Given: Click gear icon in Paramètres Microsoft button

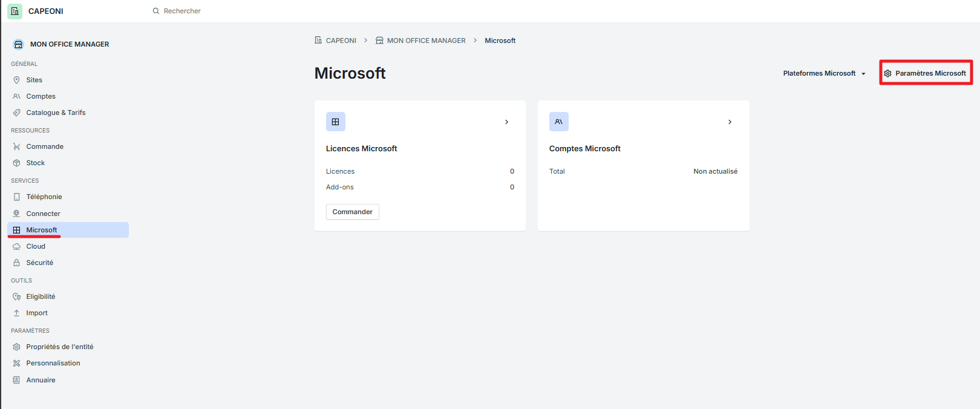Looking at the screenshot, I should [x=887, y=73].
